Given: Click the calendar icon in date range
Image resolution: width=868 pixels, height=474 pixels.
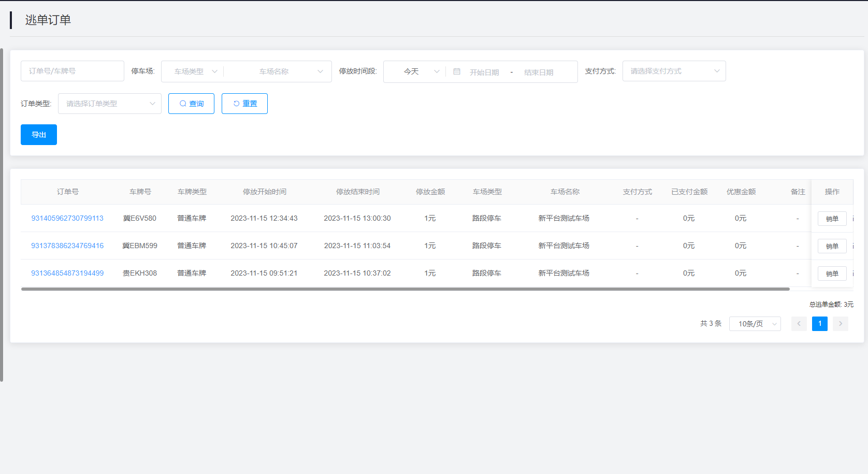Looking at the screenshot, I should (x=457, y=71).
